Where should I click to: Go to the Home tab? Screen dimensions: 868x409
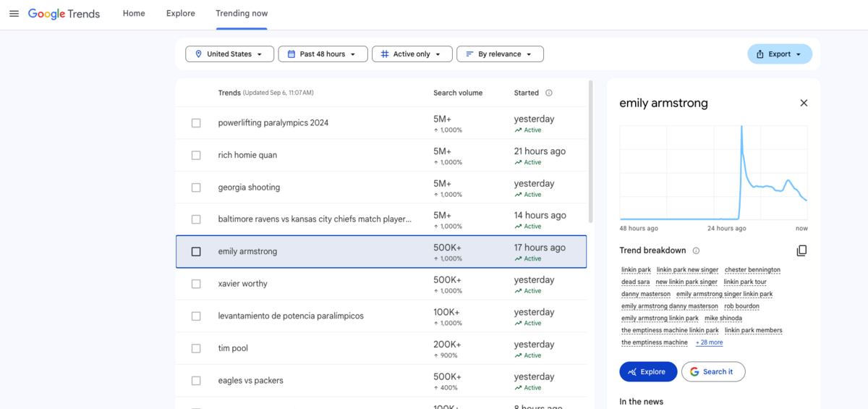coord(134,14)
